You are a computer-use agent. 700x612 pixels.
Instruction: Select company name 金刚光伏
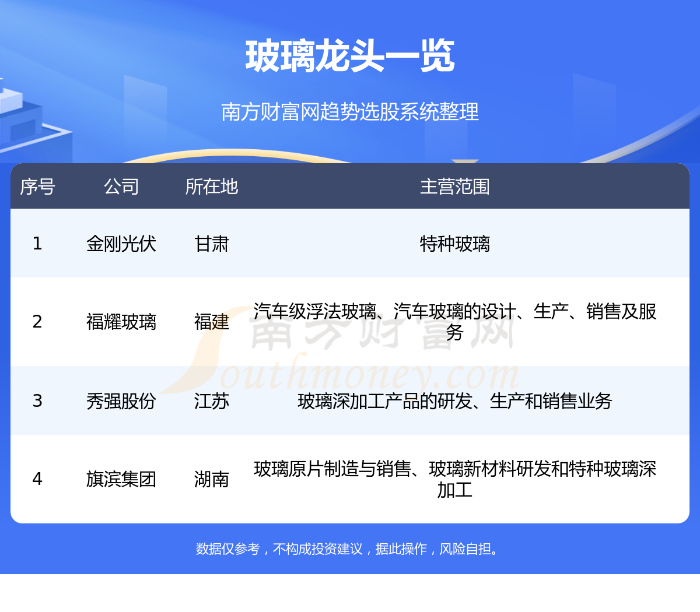coord(121,243)
